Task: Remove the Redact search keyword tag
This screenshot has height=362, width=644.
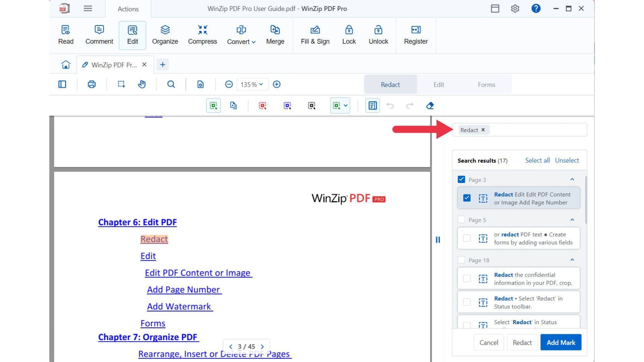Action: click(x=483, y=130)
